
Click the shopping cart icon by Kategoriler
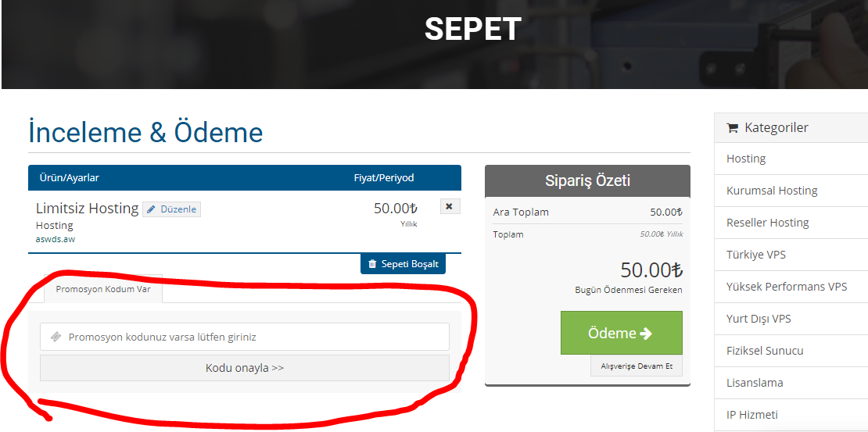click(x=733, y=128)
